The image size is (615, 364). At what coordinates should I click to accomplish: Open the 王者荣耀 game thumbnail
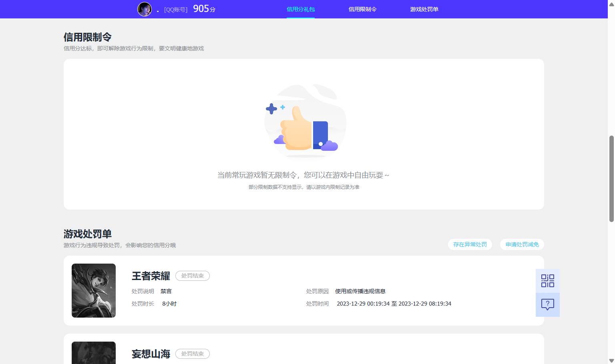coord(94,290)
